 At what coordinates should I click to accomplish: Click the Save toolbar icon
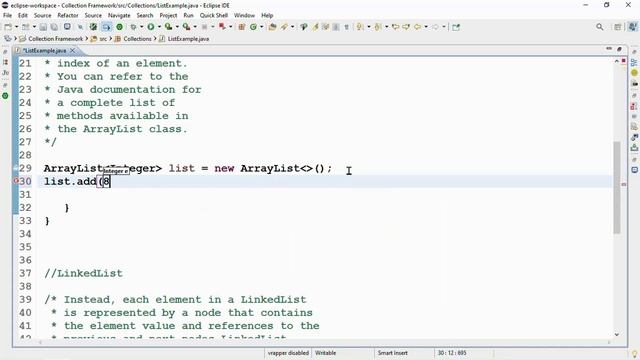(x=43, y=27)
